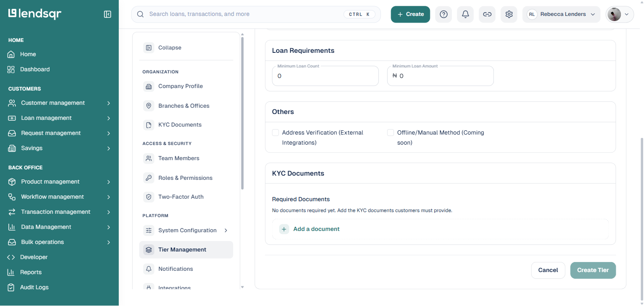Open notifications bell in top bar
The image size is (644, 306).
(x=465, y=14)
